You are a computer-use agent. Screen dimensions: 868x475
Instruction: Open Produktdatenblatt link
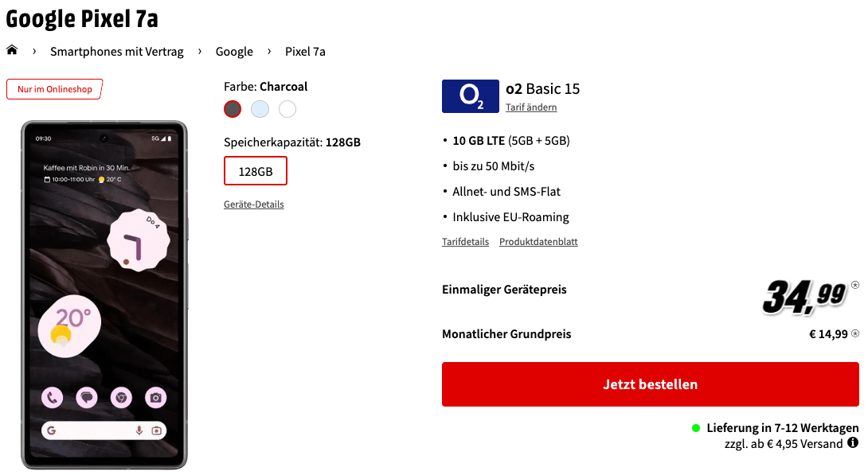click(538, 242)
